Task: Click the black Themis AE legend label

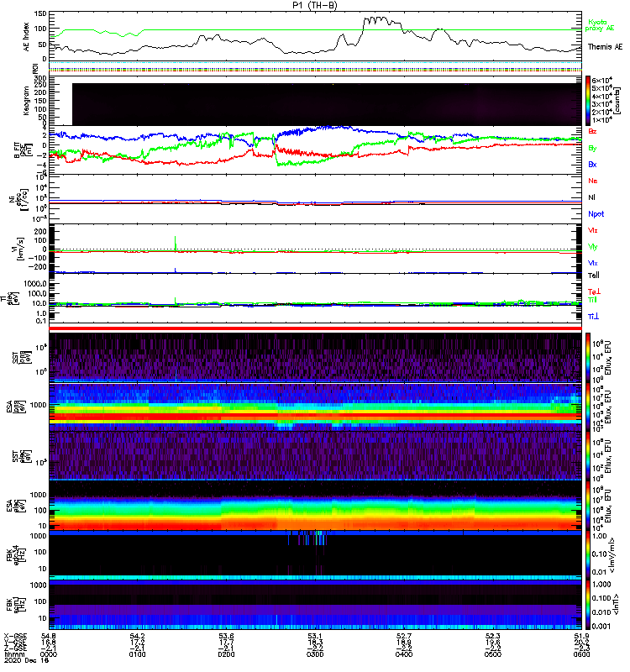Action: (605, 47)
